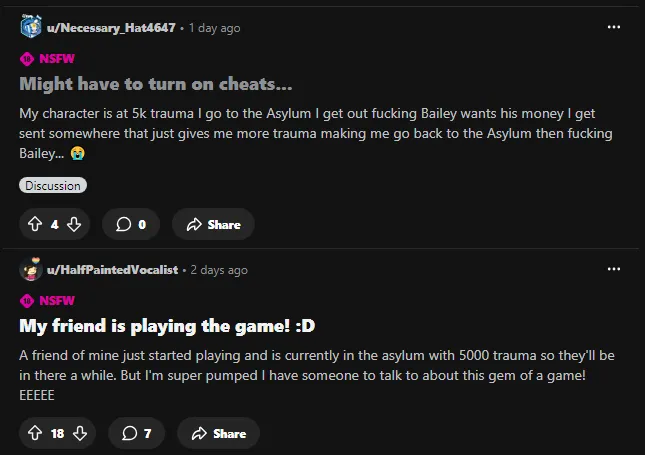Click HalfPaintedVocalist's avatar icon

pos(31,269)
